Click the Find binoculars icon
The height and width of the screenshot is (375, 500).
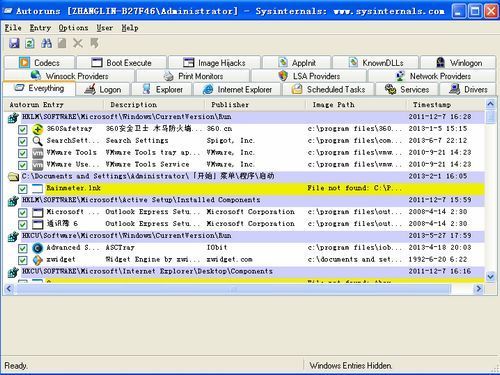(x=46, y=43)
